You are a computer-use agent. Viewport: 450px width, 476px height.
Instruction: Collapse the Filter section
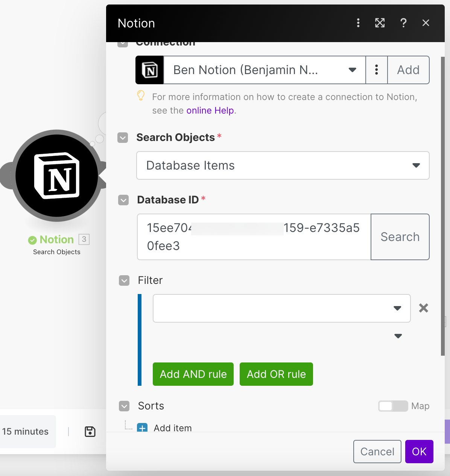point(124,280)
